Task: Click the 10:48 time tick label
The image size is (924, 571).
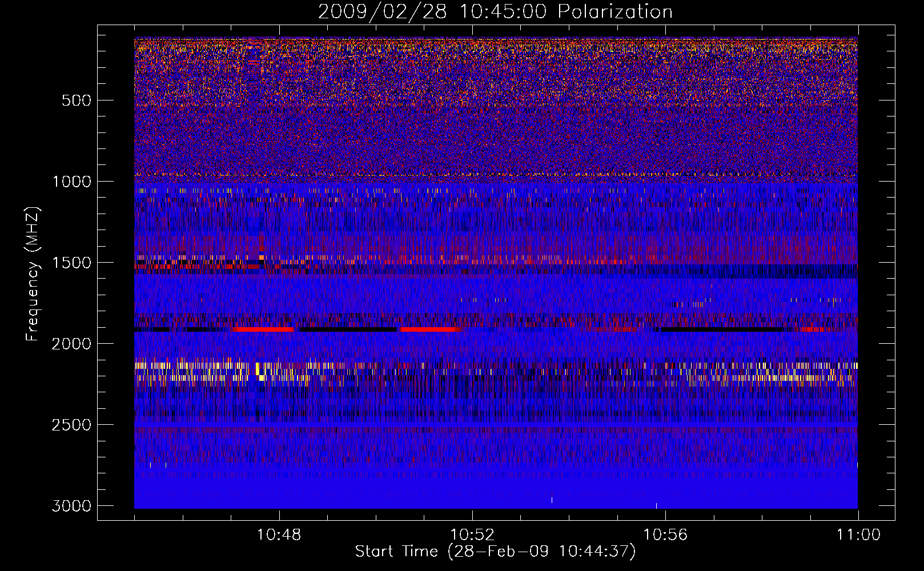Action: click(x=279, y=535)
